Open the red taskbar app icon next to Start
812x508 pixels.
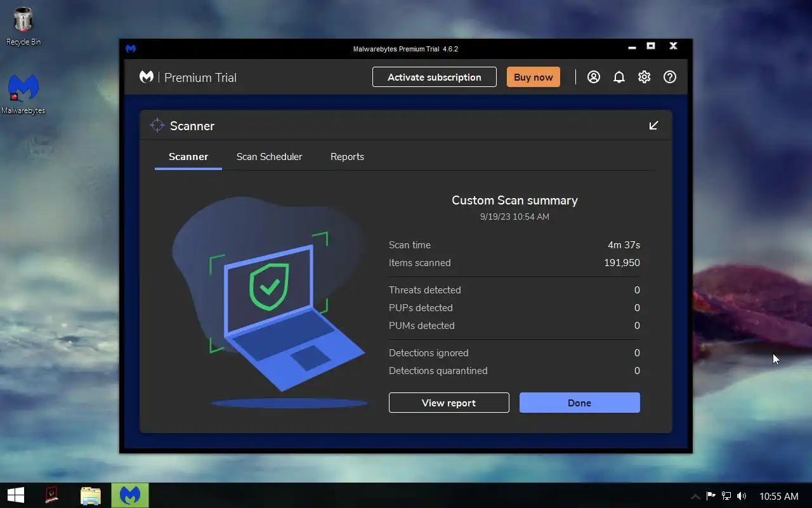tap(52, 495)
